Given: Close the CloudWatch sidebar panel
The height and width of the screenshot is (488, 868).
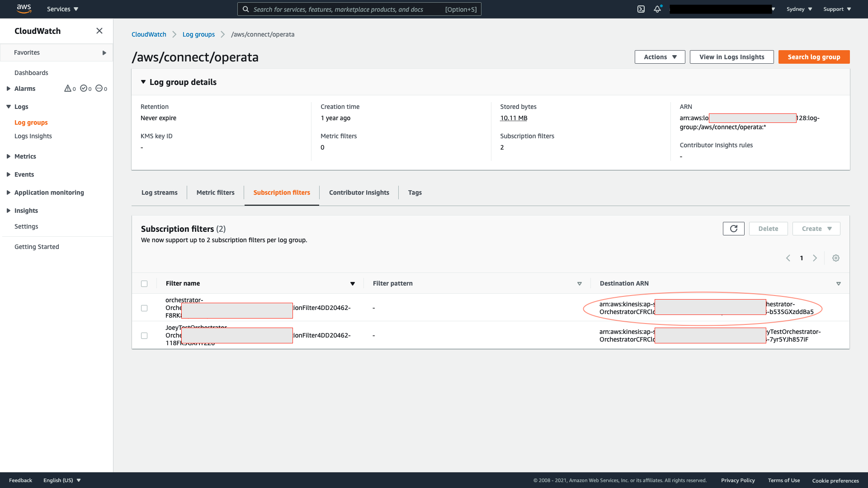Looking at the screenshot, I should coord(99,31).
